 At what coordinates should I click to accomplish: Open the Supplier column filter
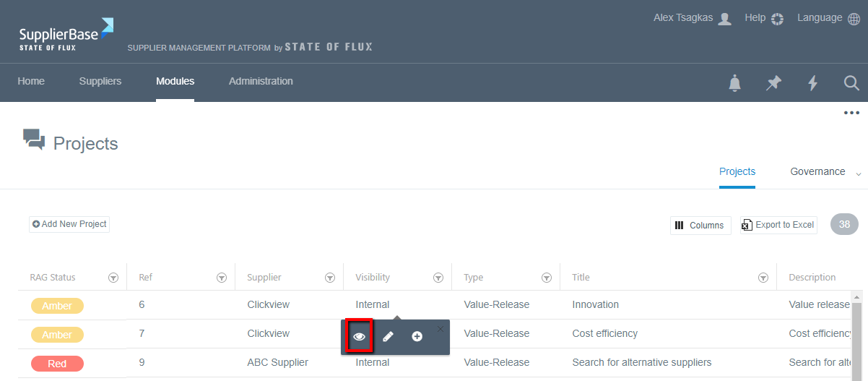point(330,278)
